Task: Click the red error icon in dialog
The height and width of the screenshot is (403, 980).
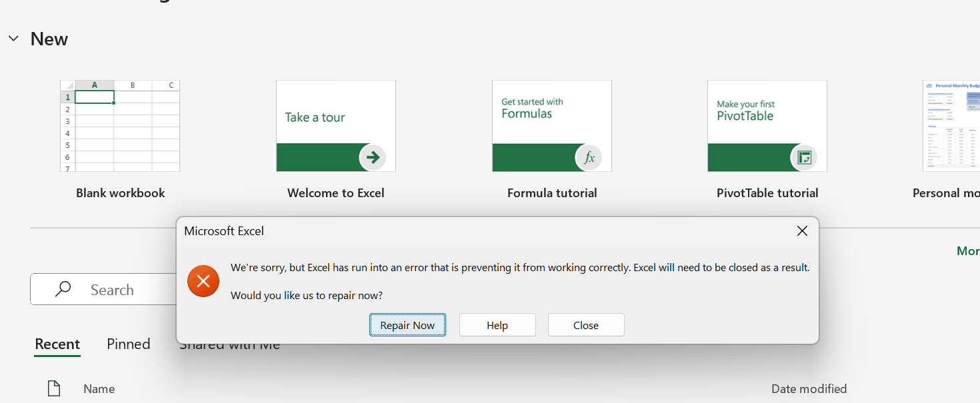Action: coord(203,281)
